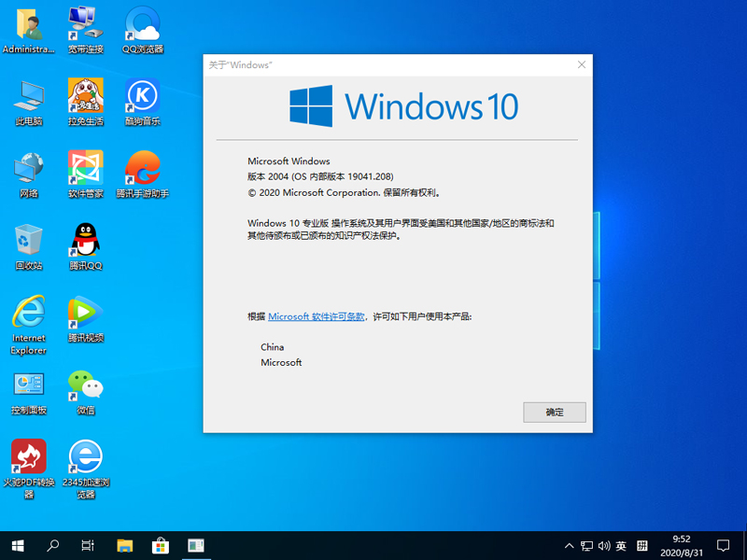Open Task View on the taskbar
This screenshot has width=747, height=560.
88,545
